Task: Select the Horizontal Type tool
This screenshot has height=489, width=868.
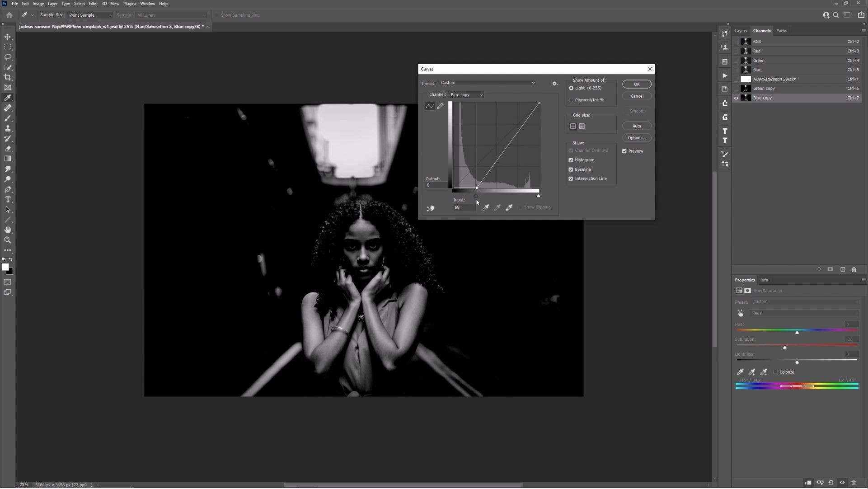Action: coord(8,200)
